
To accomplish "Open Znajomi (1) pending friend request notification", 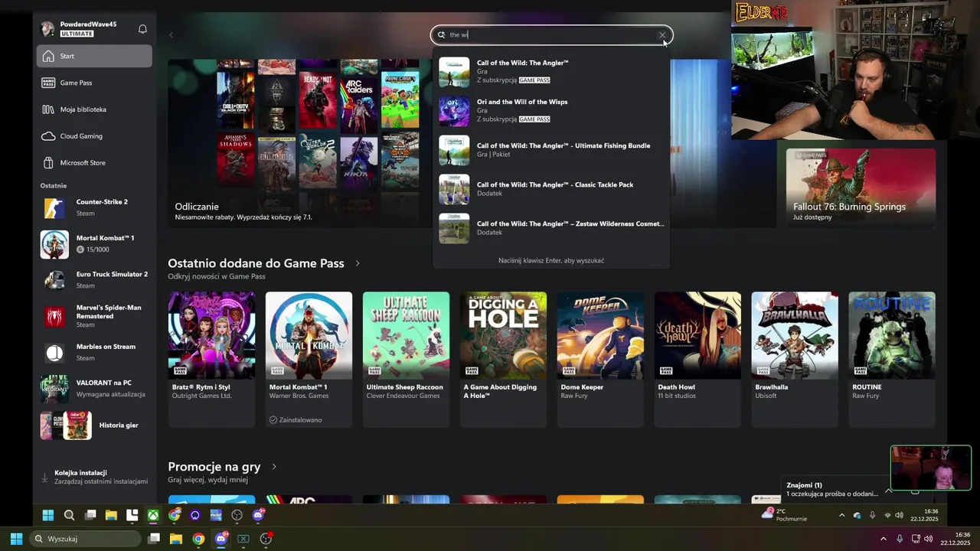I will [x=831, y=490].
